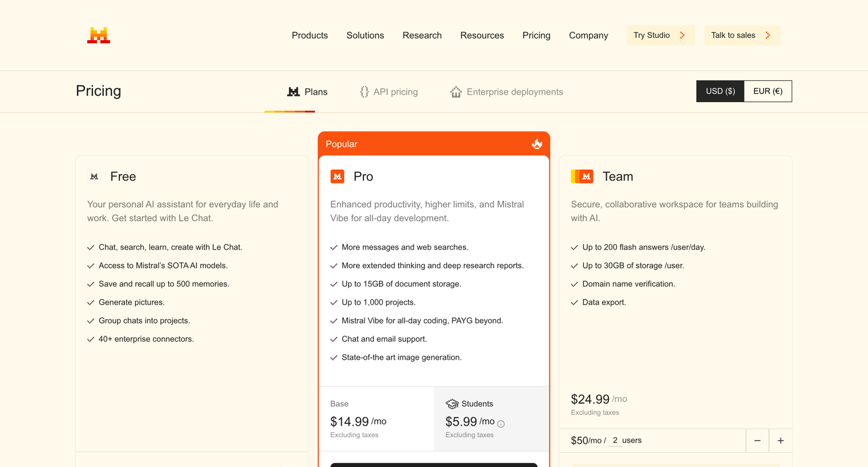
Task: Click 'Save and recall up to 500 memories.'
Action: pyautogui.click(x=164, y=284)
